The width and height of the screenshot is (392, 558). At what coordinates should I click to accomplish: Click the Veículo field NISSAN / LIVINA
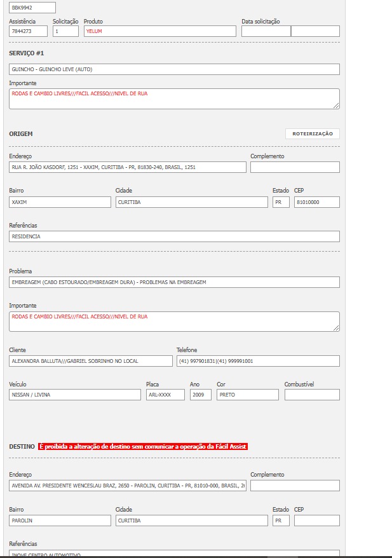click(x=75, y=395)
